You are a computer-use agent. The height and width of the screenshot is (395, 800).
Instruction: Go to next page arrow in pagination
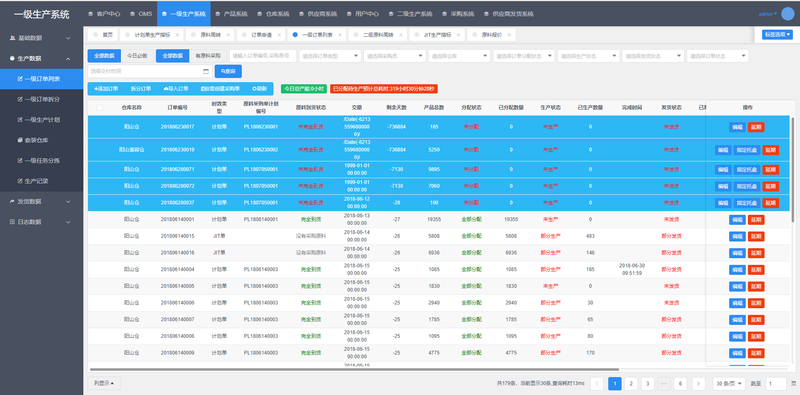698,383
